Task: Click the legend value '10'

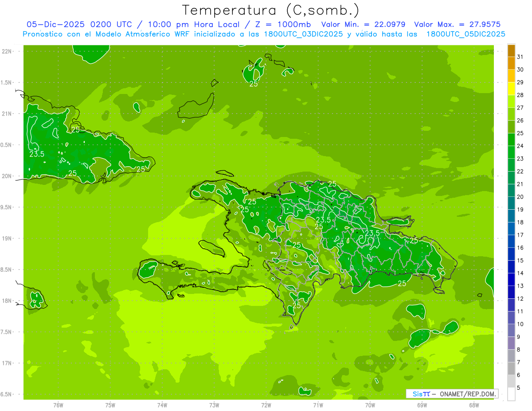Action: click(520, 324)
